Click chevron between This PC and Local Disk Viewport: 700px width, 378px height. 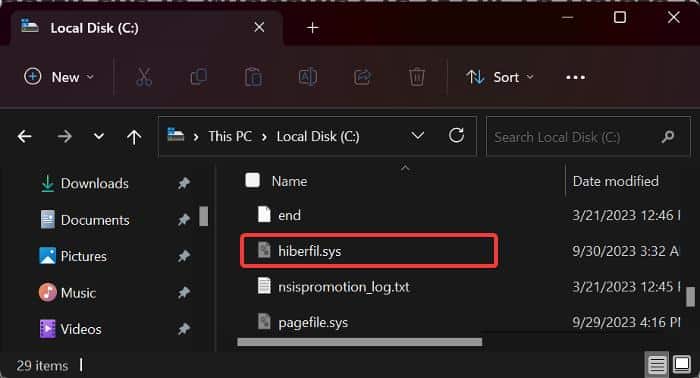pos(264,137)
